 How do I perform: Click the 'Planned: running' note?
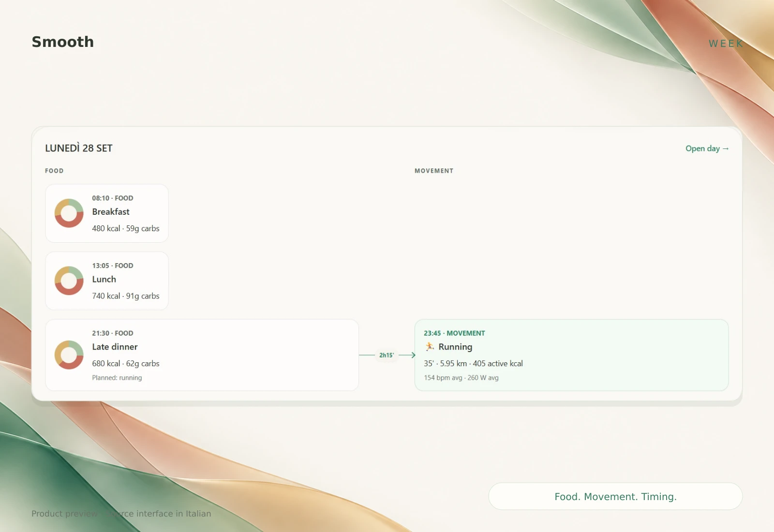[117, 378]
